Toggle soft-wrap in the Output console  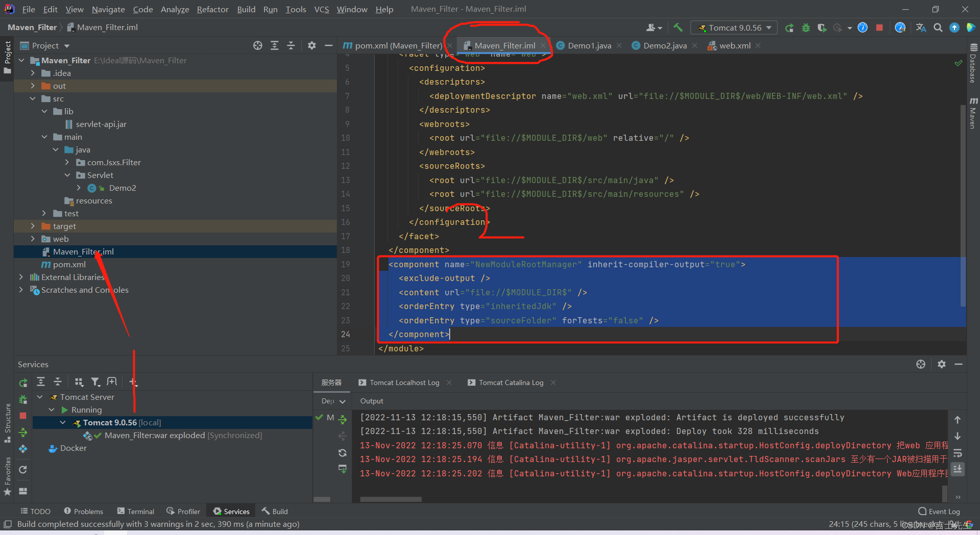click(x=958, y=453)
